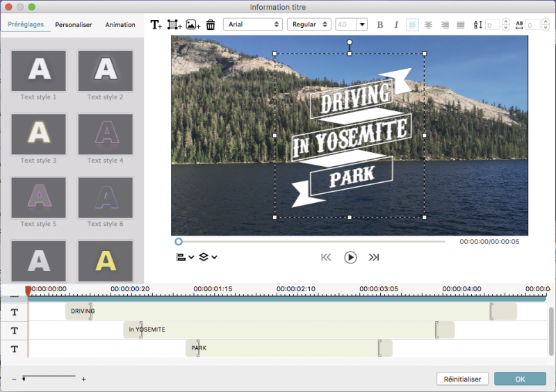Align text right
Image resolution: width=556 pixels, height=392 pixels.
click(445, 25)
